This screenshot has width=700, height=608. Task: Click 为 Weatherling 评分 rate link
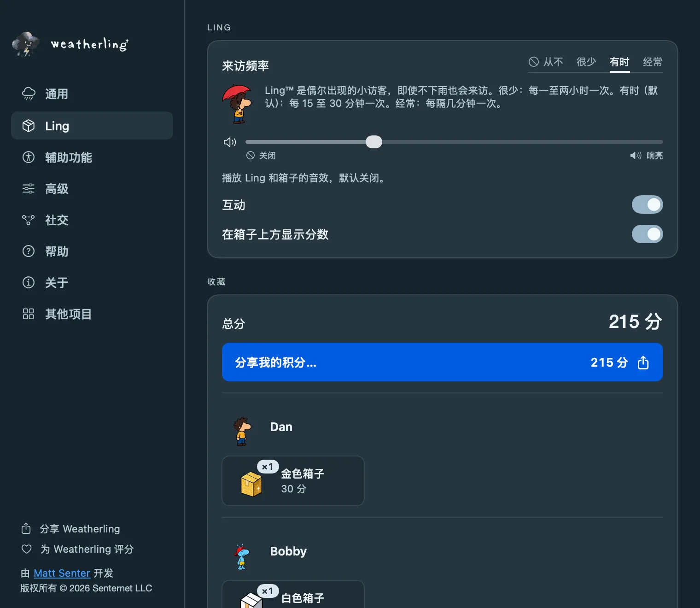tap(77, 549)
